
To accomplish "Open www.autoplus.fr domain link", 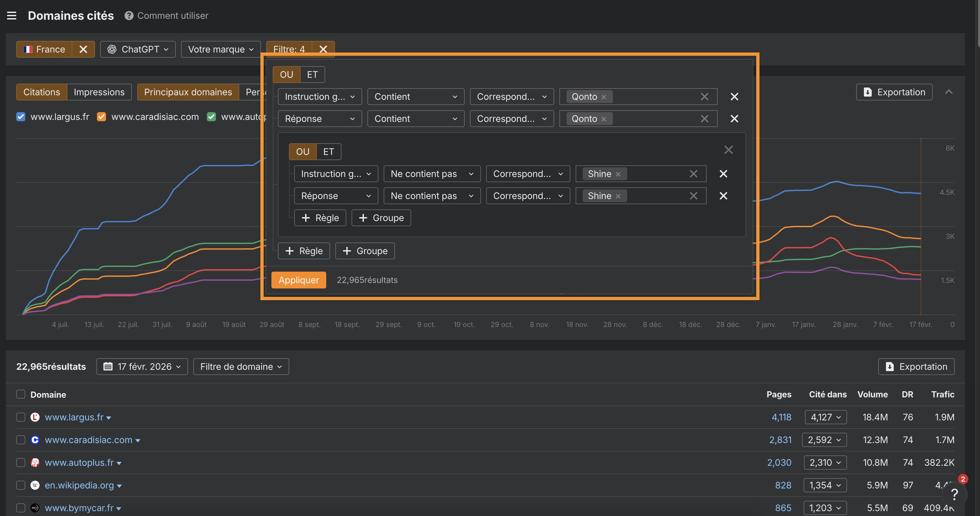I will click(79, 463).
